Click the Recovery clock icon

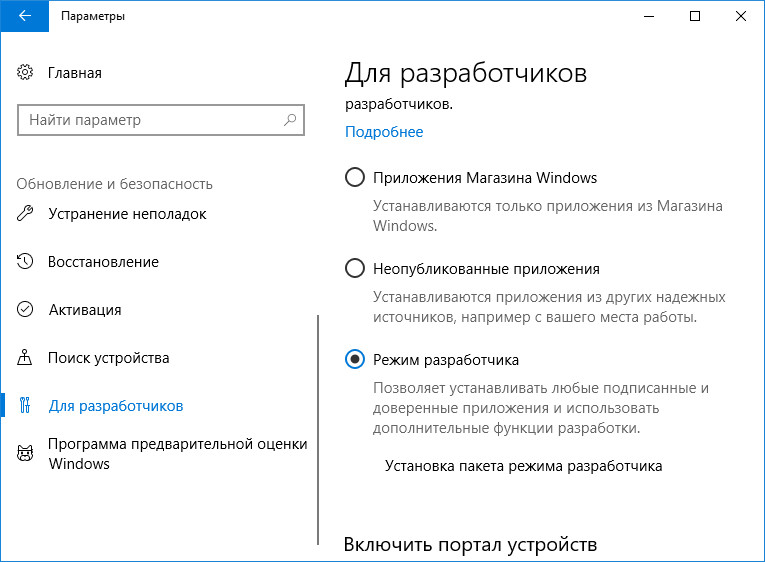[x=25, y=262]
